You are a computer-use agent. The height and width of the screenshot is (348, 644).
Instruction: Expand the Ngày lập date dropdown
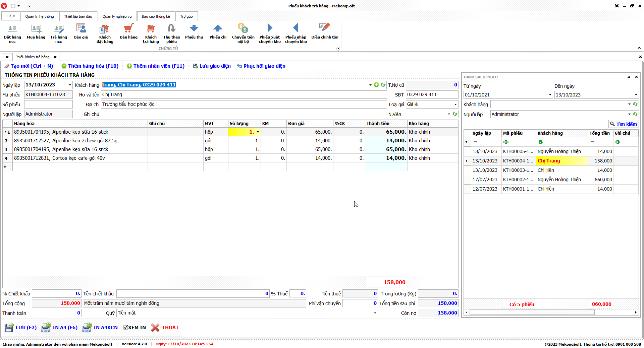(x=70, y=85)
